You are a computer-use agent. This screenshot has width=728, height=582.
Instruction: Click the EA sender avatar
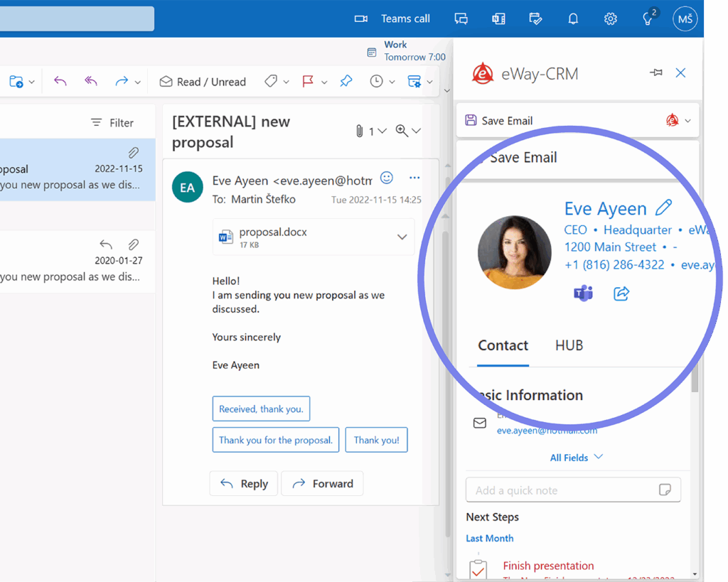(x=188, y=188)
